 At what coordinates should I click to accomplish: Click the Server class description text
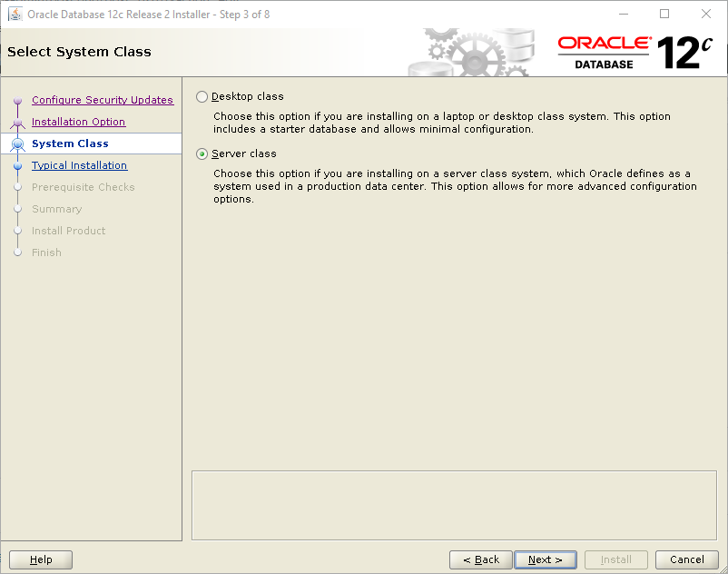click(x=455, y=186)
